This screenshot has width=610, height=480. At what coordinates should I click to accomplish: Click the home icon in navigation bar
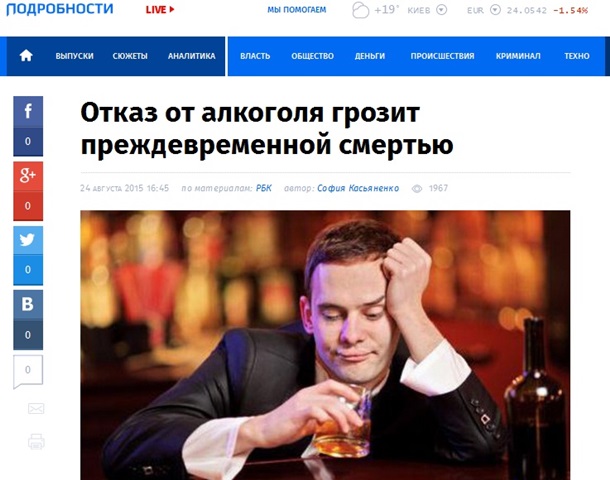coord(26,56)
